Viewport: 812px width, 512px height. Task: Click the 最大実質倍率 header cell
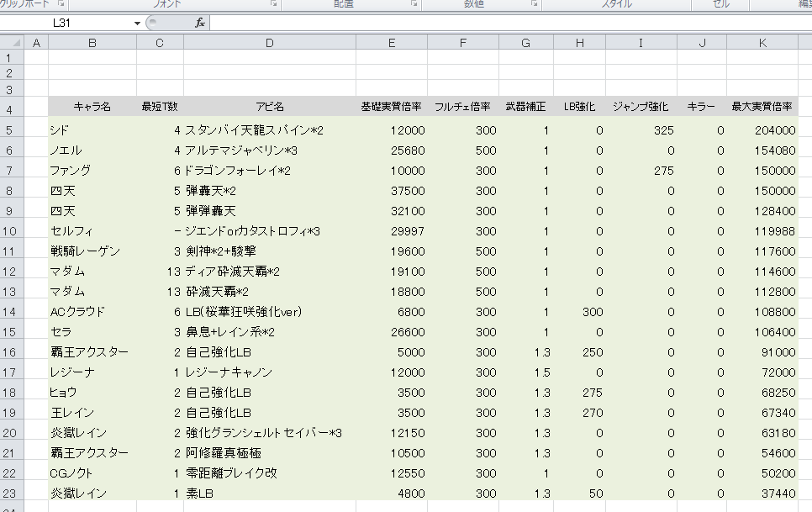coord(762,107)
